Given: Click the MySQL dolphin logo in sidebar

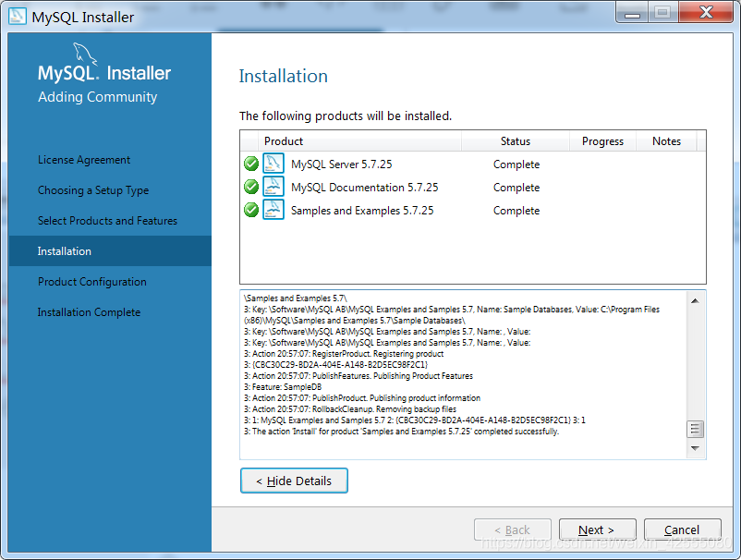Looking at the screenshot, I should 85,54.
